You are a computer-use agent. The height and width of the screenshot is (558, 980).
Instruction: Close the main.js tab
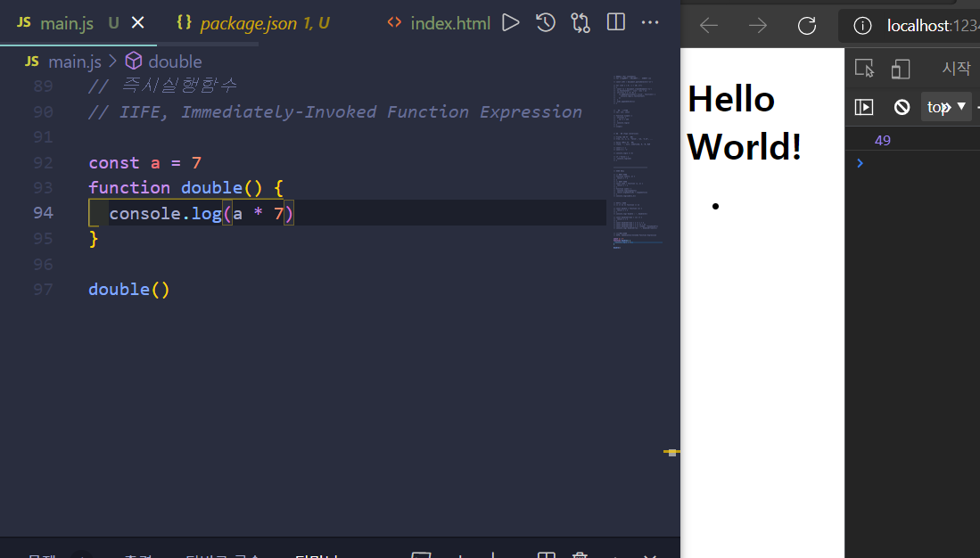point(138,23)
